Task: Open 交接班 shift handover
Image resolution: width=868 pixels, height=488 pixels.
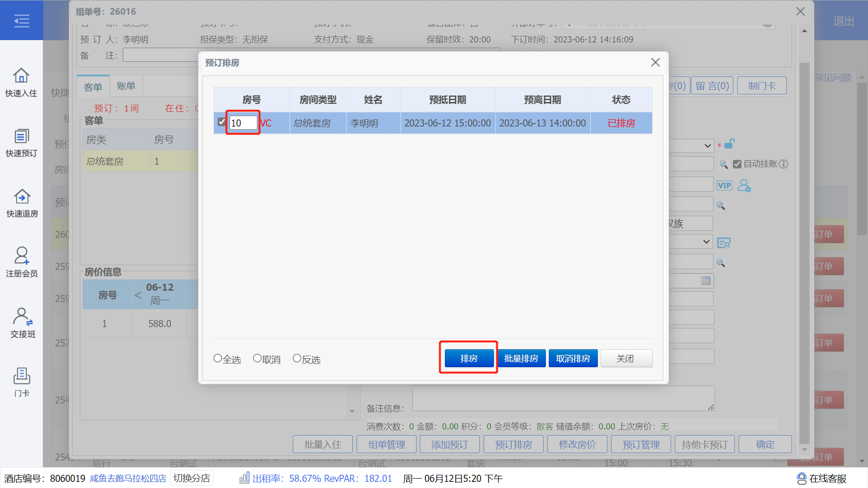Action: [23, 323]
